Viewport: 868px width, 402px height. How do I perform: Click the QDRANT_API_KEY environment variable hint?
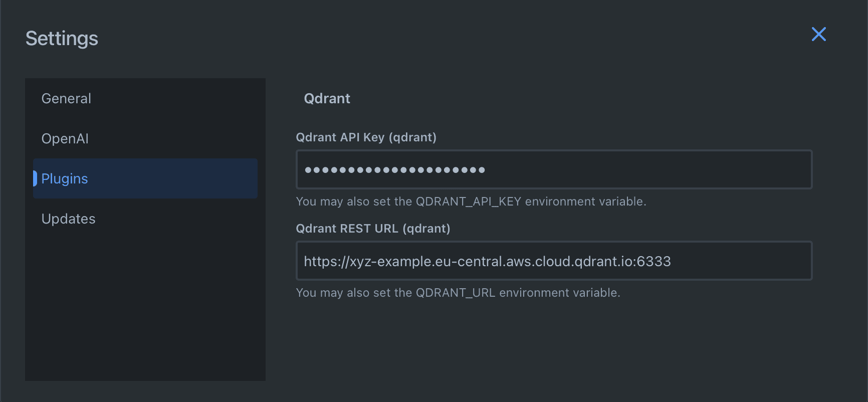tap(471, 202)
